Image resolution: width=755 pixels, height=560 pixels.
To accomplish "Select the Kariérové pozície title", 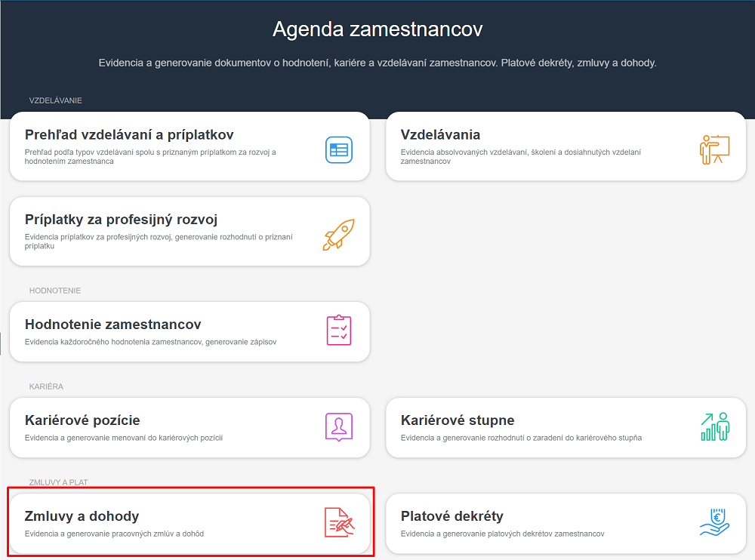I will (x=82, y=420).
